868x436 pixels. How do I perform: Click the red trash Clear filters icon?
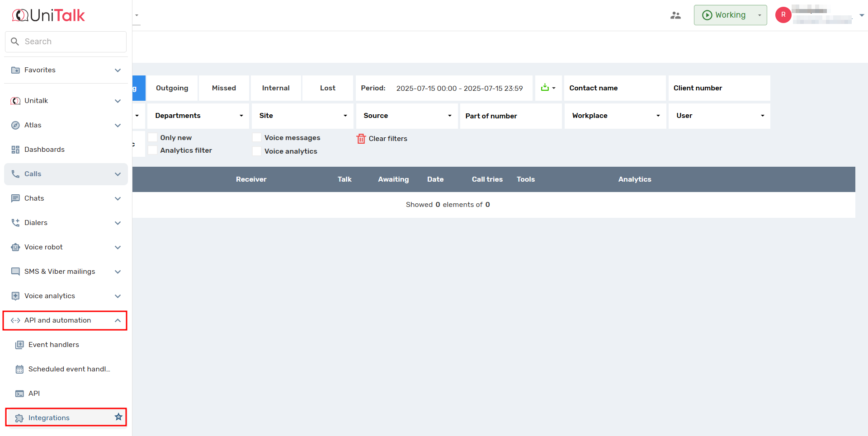pos(361,139)
